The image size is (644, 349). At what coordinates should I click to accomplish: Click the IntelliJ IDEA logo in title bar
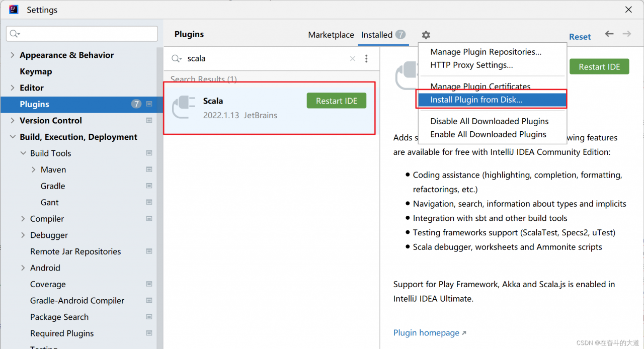(x=14, y=10)
